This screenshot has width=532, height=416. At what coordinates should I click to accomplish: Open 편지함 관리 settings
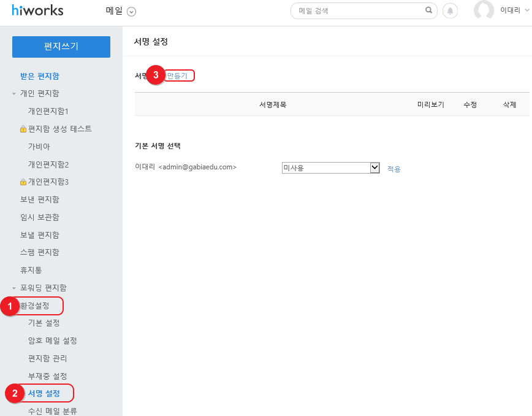pos(48,358)
